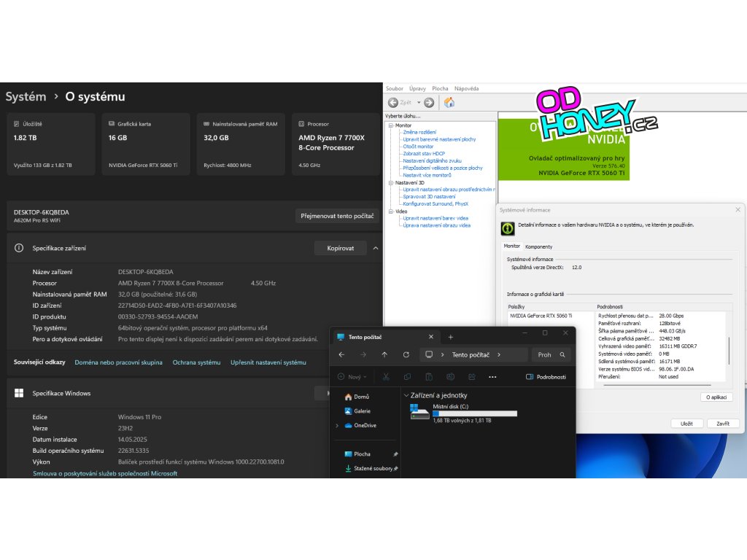Image resolution: width=747 pixels, height=560 pixels.
Task: Click the Zavřít button
Action: [723, 424]
